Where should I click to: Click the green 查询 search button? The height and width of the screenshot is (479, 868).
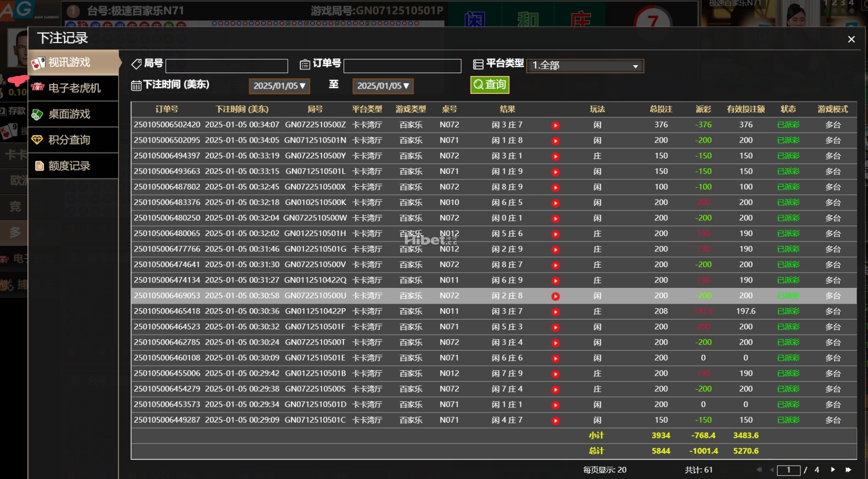coord(490,85)
